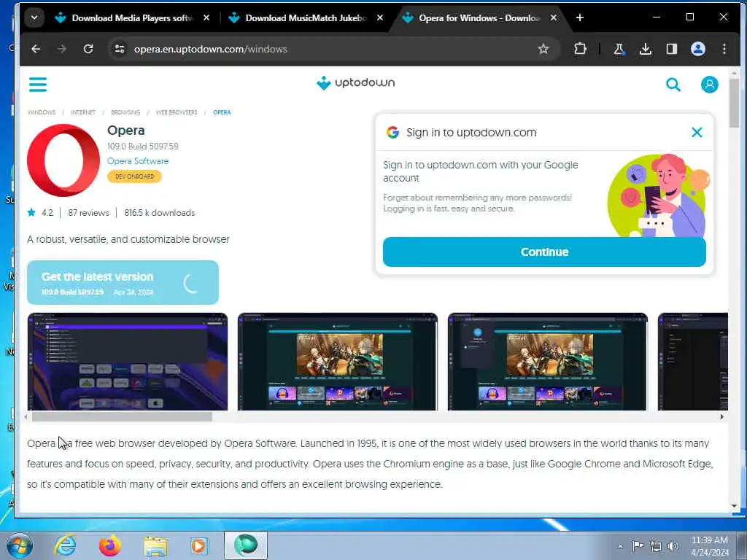This screenshot has width=747, height=560.
Task: Click Get the latest version button
Action: [123, 282]
